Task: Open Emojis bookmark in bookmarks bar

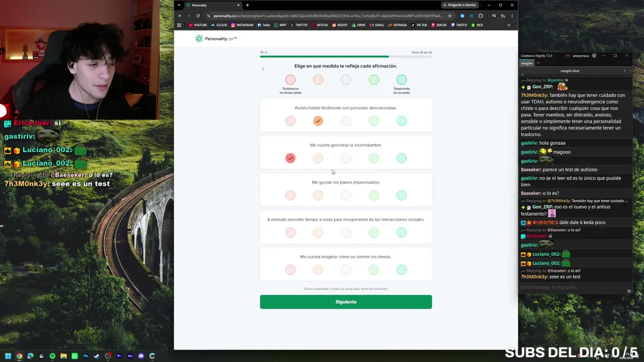Action: 439,25
